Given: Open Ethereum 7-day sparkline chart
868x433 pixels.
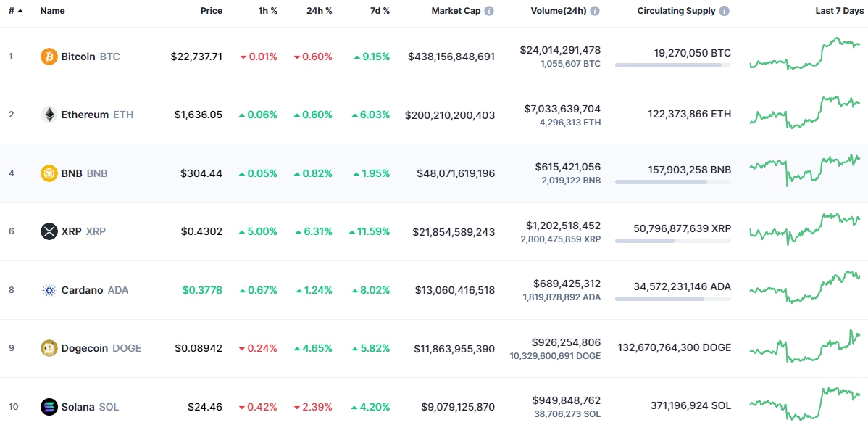Looking at the screenshot, I should 805,112.
